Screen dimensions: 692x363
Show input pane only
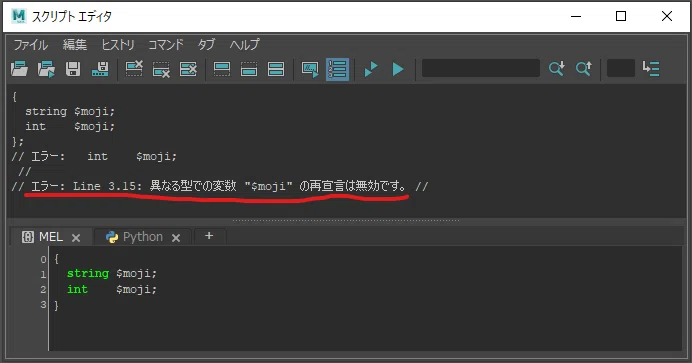[249, 69]
